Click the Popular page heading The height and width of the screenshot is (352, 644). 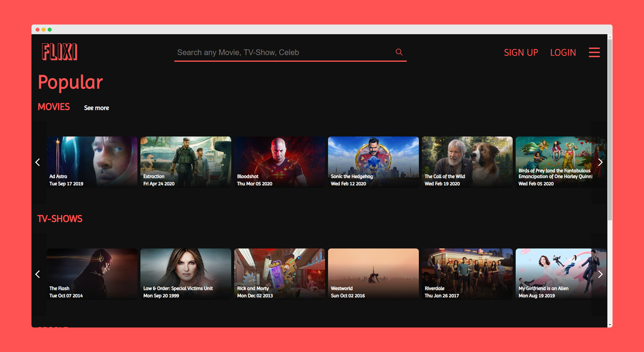click(70, 82)
